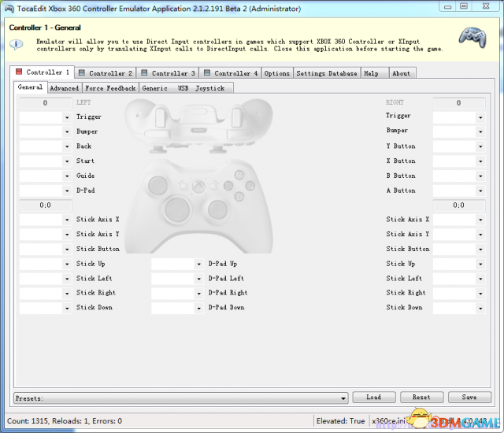Expand the Back button dropdown

(67, 146)
